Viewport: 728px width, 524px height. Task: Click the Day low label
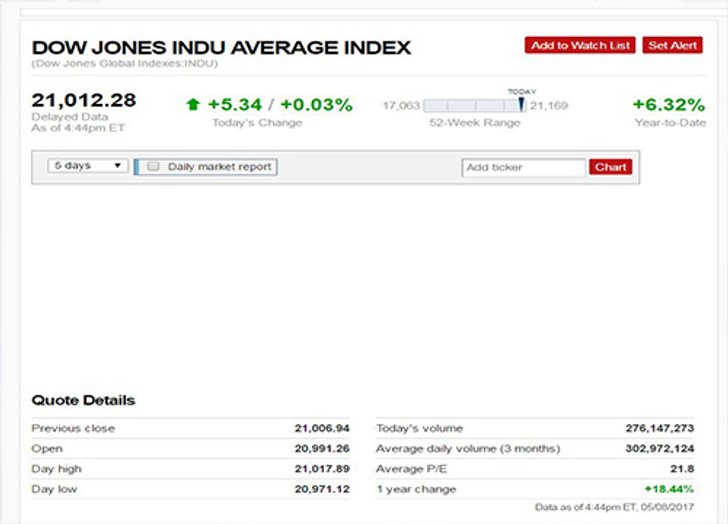(x=54, y=489)
